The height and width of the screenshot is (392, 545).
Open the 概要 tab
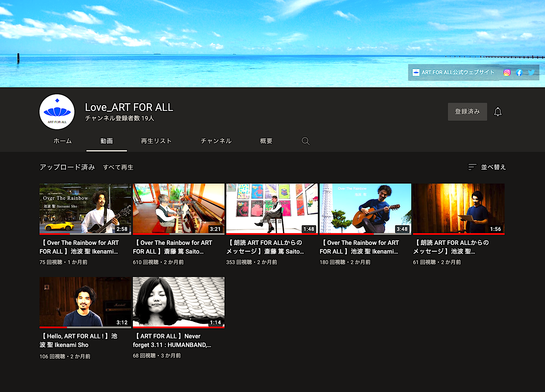tap(266, 141)
